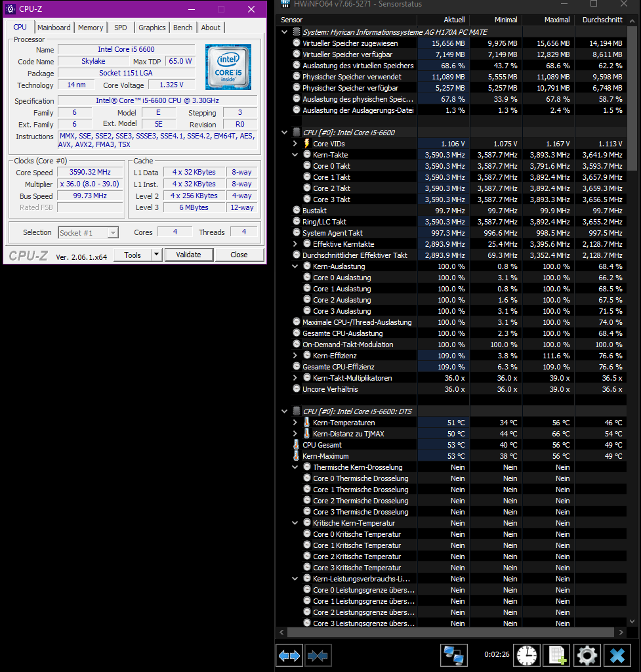Click the sensor icon beside Ring/LLC Takt

pyautogui.click(x=297, y=222)
